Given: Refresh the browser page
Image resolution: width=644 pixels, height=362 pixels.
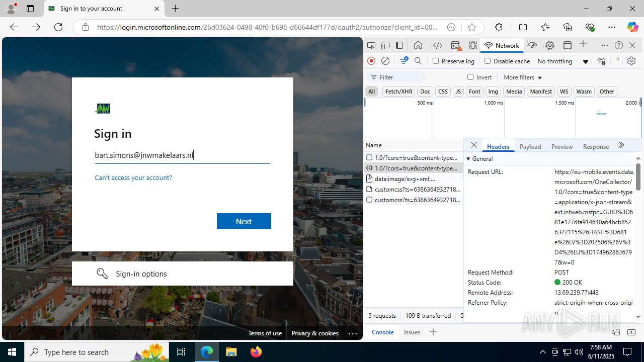Looking at the screenshot, I should [58, 27].
